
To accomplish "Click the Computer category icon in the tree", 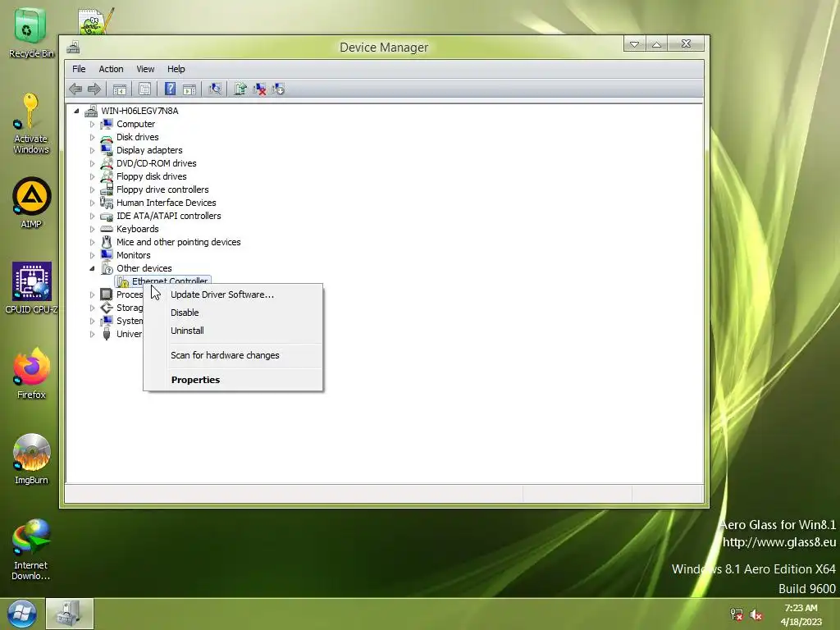I will pos(107,124).
